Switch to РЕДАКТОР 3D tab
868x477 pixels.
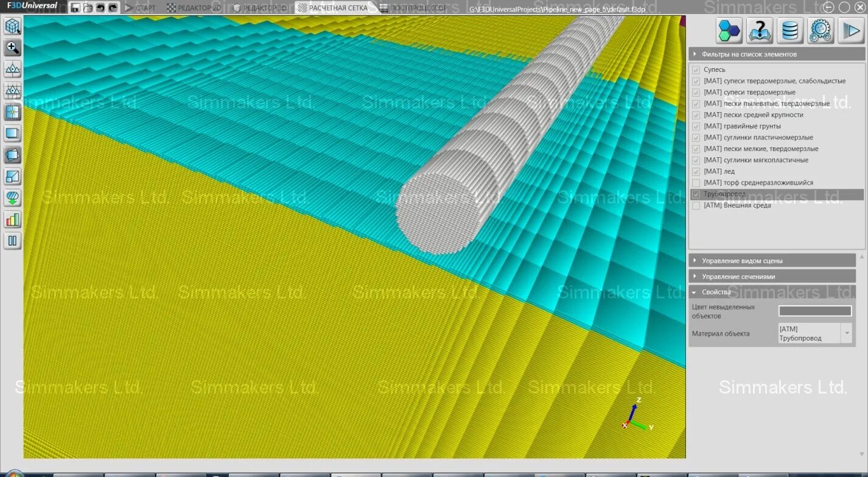[x=260, y=8]
